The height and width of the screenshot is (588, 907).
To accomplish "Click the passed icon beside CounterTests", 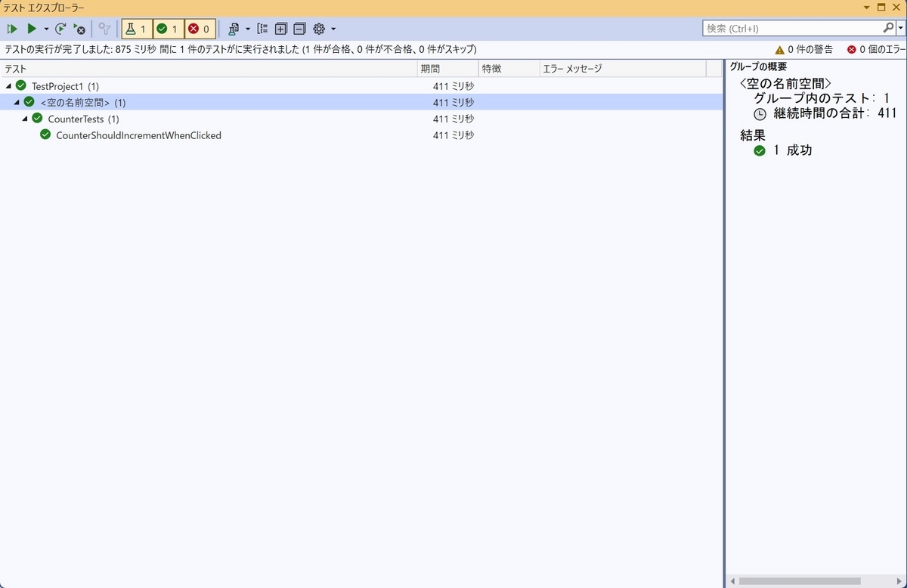I will pos(37,118).
